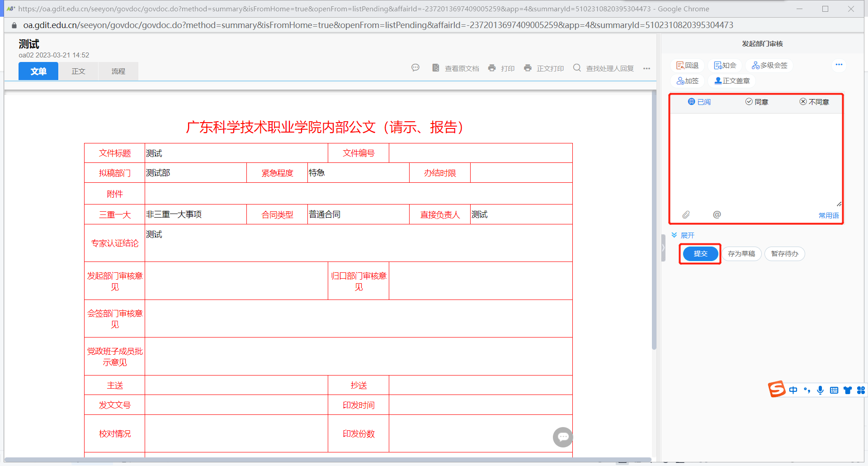The image size is (868, 466).
Task: Click the 测试 text in 专家认证结论 row
Action: (x=154, y=234)
